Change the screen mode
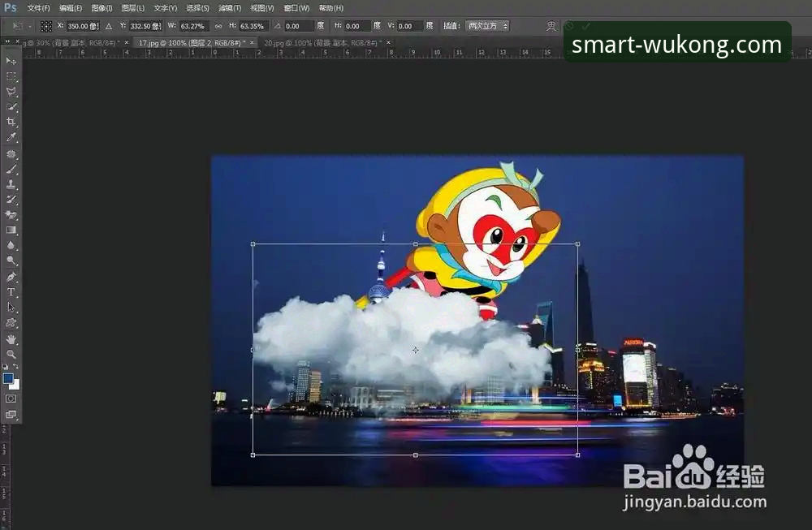Image resolution: width=812 pixels, height=530 pixels. [11, 415]
